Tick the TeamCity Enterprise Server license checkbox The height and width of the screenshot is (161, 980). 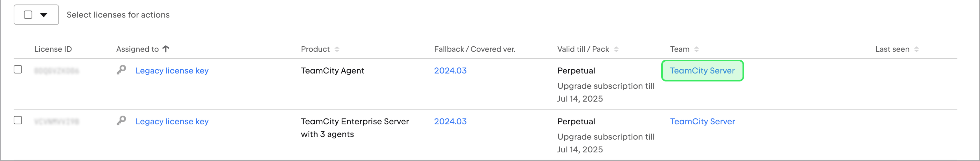[18, 120]
